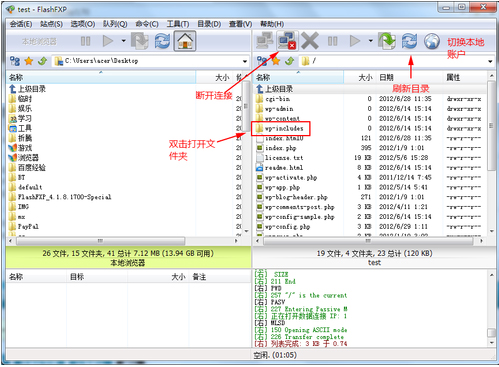Screen dimensions: 499x367
Task: Select the local 浏览器 folder
Action: point(24,157)
